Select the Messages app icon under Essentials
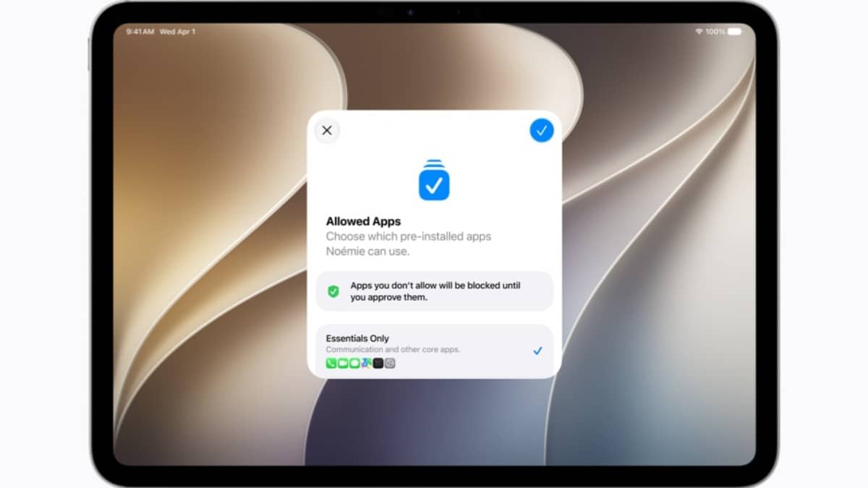 click(354, 363)
